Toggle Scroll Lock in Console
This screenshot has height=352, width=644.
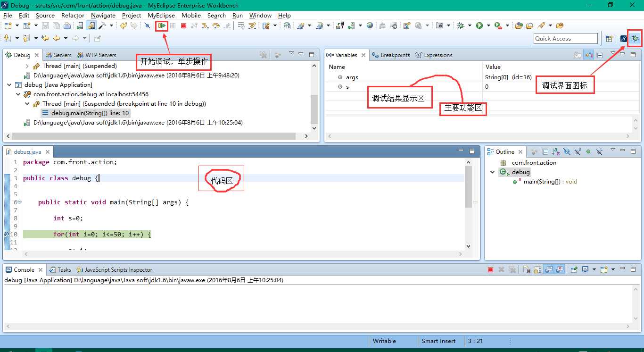[x=537, y=269]
